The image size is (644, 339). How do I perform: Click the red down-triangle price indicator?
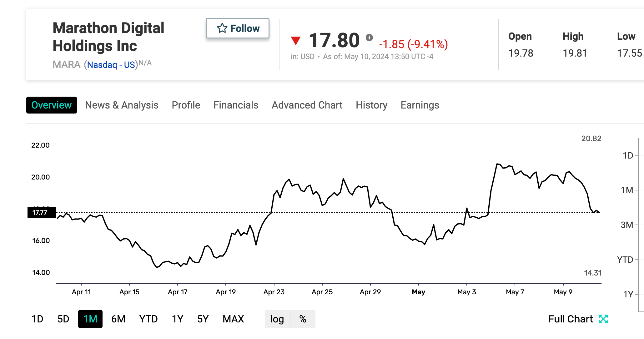(296, 41)
